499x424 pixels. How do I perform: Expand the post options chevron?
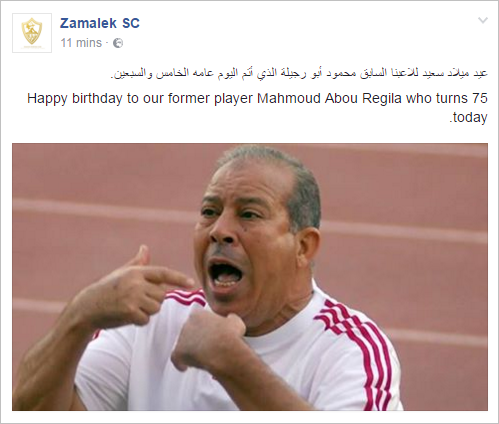click(x=483, y=21)
